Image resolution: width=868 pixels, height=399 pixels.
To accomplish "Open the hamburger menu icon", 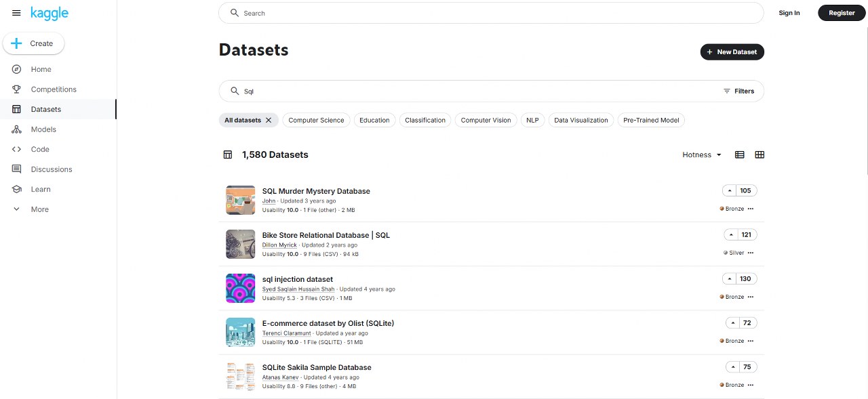I will pos(16,13).
